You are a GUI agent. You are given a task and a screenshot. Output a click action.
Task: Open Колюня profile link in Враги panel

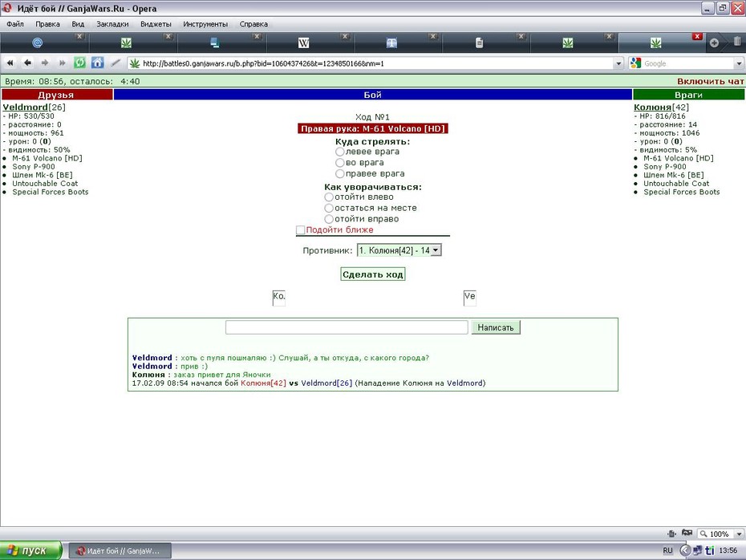pos(652,107)
